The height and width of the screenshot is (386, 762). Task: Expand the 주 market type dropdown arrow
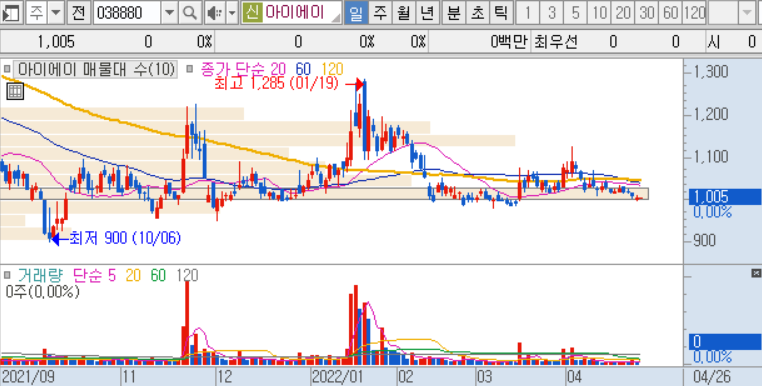pyautogui.click(x=57, y=13)
